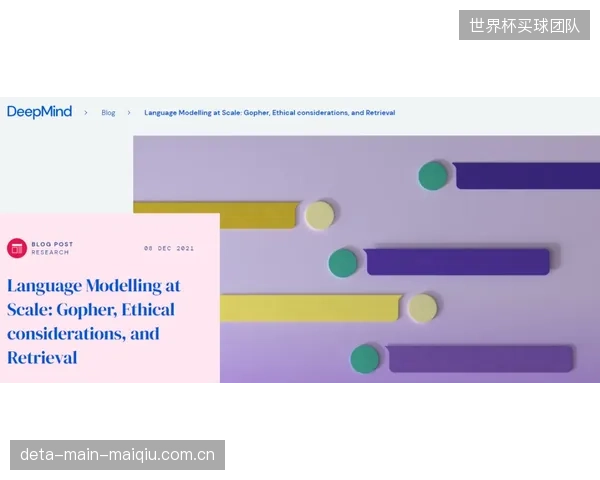The width and height of the screenshot is (600, 480).
Task: Open the breadcrumb link for the Language Modelling article
Action: 269,113
